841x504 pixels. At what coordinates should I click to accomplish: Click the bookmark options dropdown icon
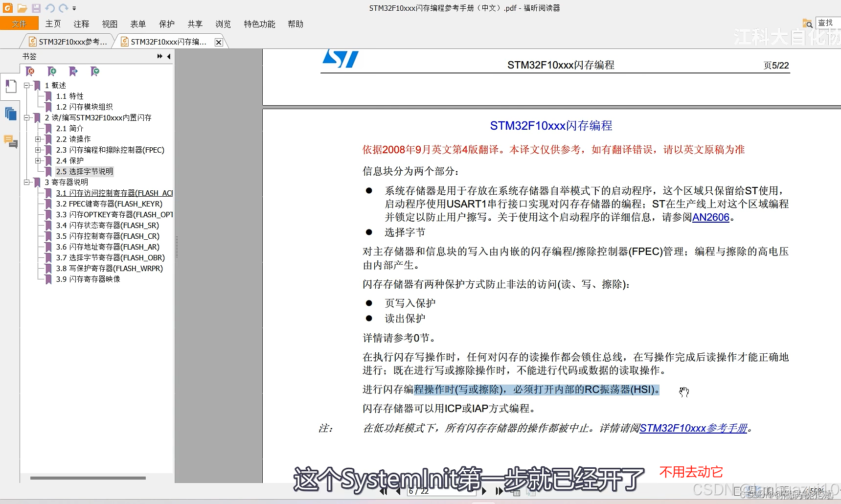(95, 71)
